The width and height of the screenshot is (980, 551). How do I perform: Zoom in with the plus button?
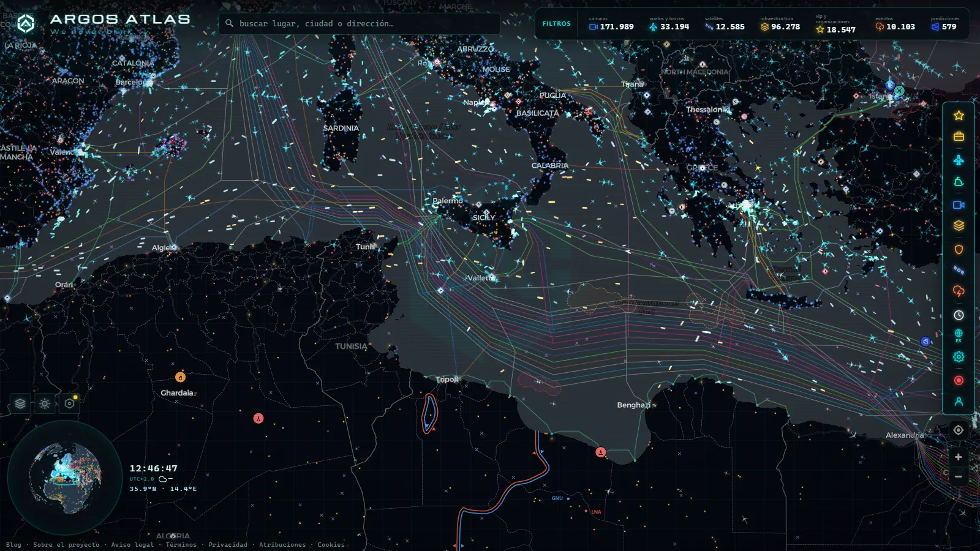pos(959,457)
